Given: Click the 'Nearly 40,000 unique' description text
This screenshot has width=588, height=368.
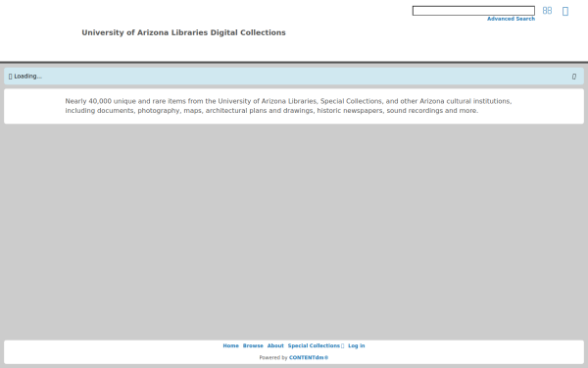Looking at the screenshot, I should tap(288, 106).
